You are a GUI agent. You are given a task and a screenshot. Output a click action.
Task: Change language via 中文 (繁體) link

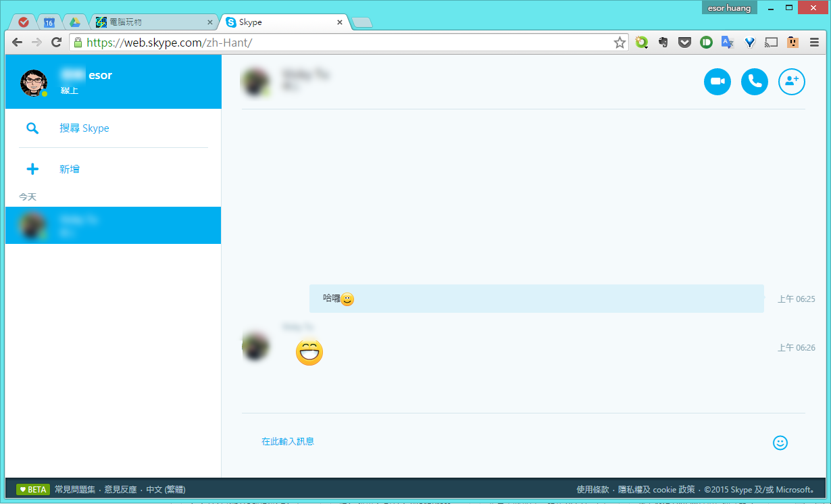tap(166, 490)
